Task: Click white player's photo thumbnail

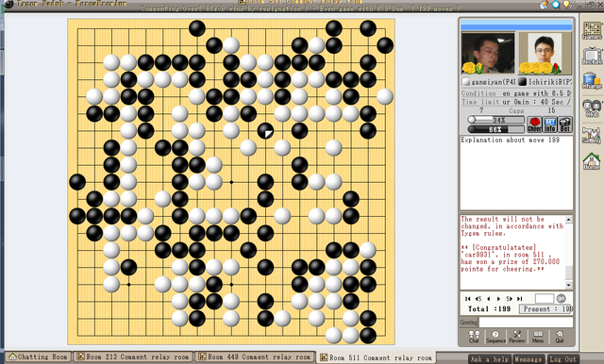Action: coord(488,53)
